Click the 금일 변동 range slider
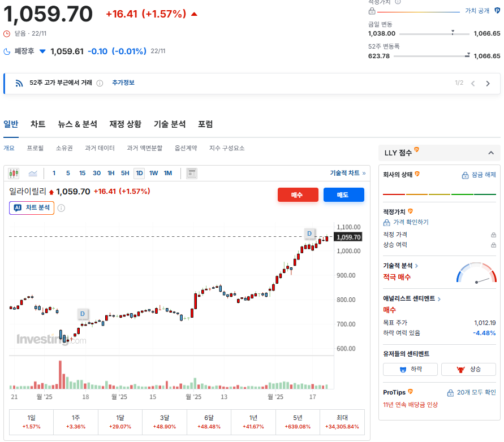 pyautogui.click(x=434, y=33)
